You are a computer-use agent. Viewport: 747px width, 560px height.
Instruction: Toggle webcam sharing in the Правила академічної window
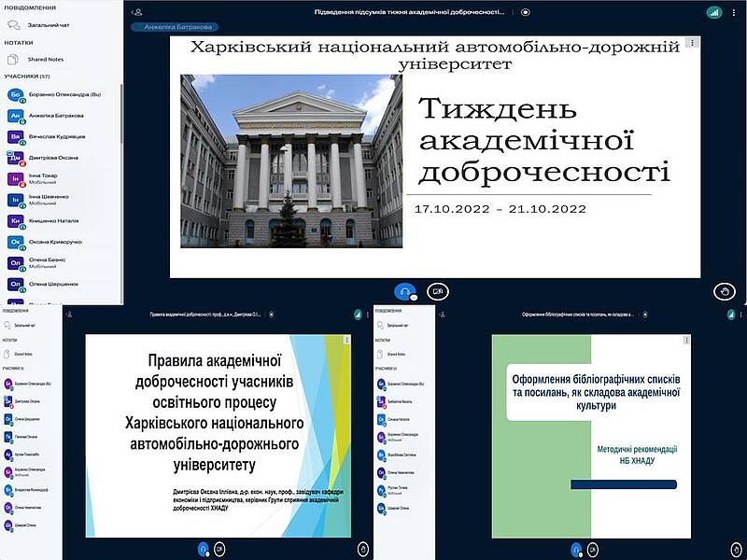pyautogui.click(x=219, y=549)
